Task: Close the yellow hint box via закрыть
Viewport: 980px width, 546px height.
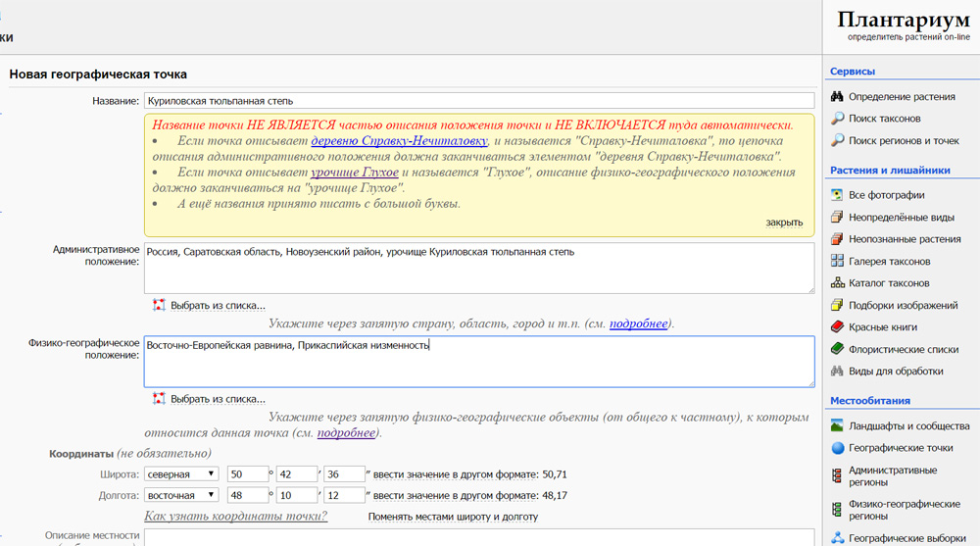Action: (784, 223)
